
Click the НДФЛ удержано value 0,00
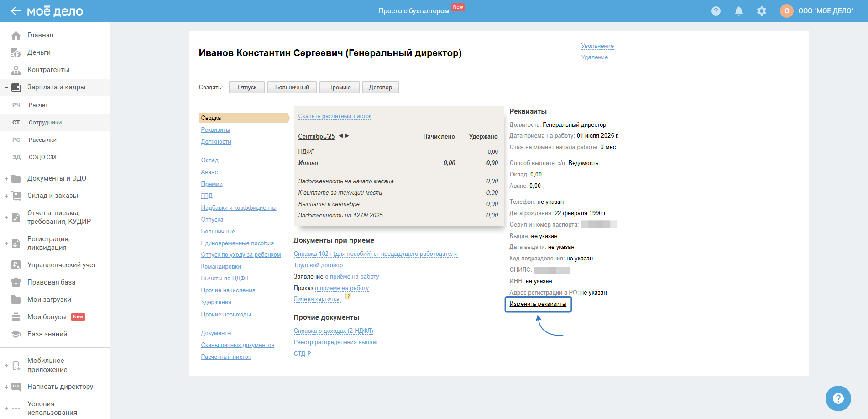point(492,152)
